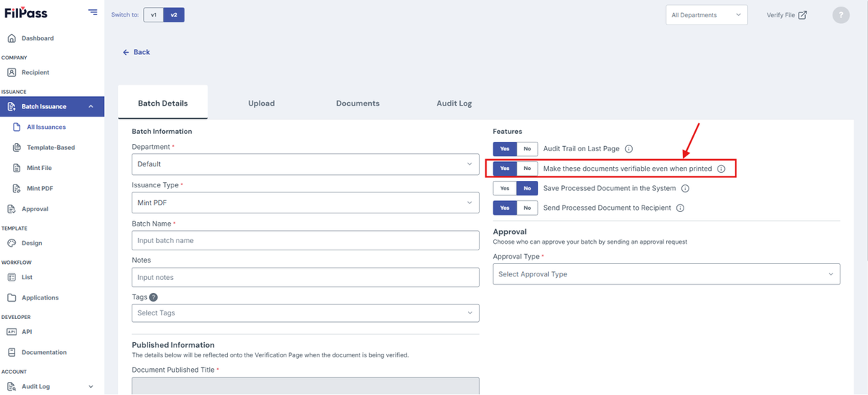Click info icon beside Audit Trail on Last Page

[629, 149]
